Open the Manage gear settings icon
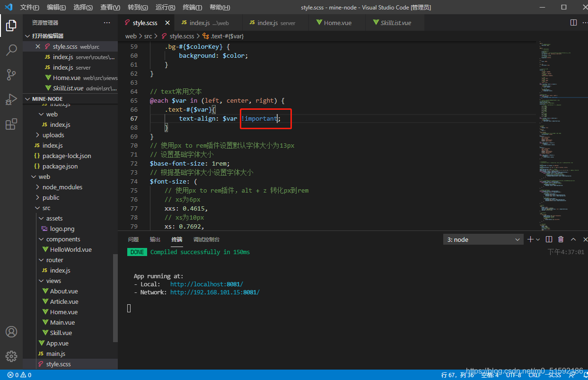588x380 pixels. tap(11, 356)
